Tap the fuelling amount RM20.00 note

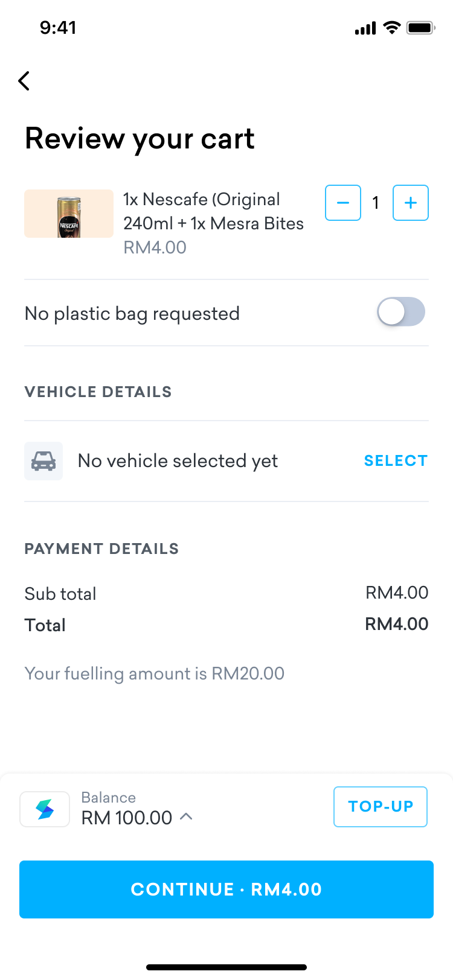pyautogui.click(x=155, y=673)
